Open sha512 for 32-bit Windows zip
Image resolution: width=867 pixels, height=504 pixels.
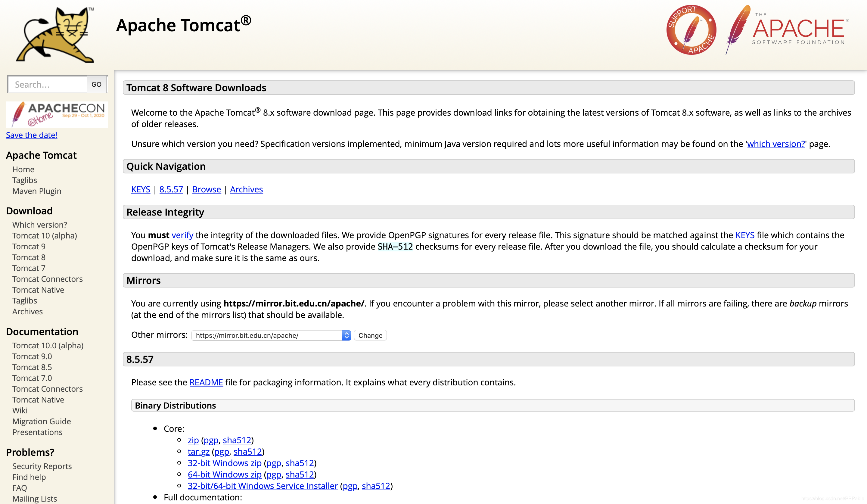300,463
